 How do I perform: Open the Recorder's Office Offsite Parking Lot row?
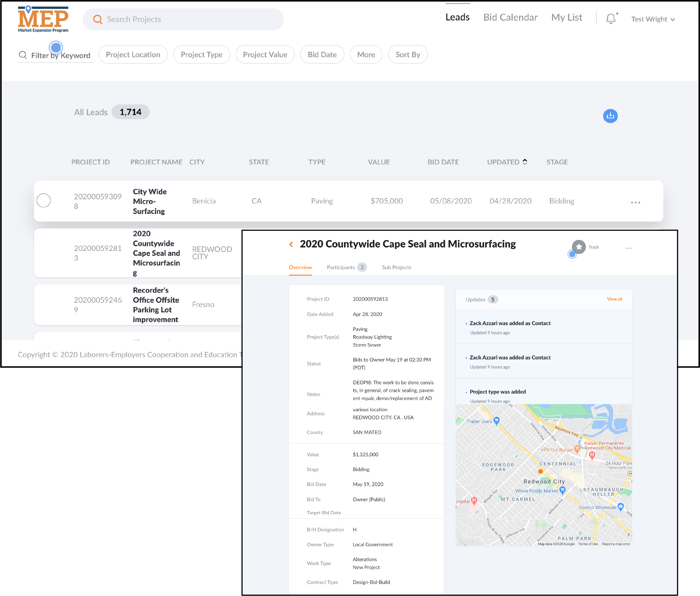click(156, 305)
